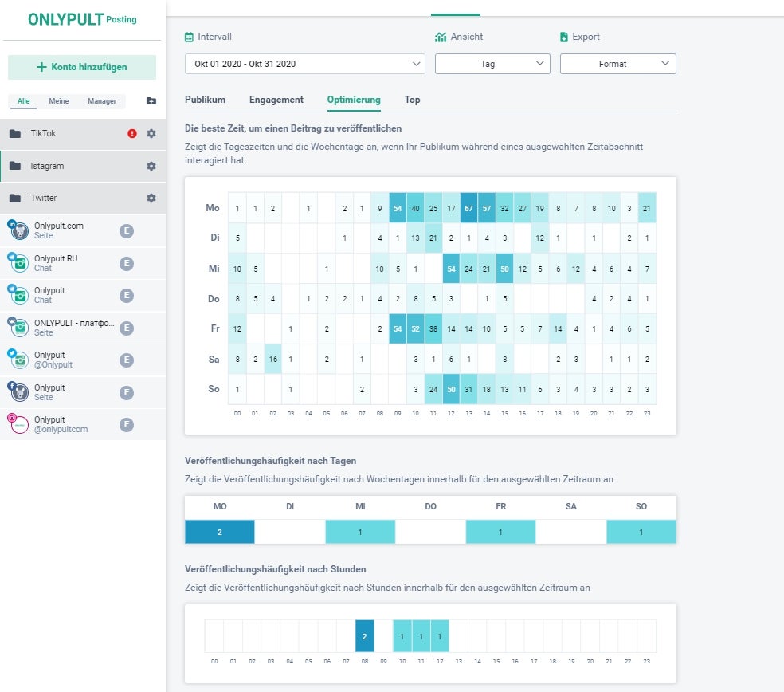
Task: Open the Istagram folder
Action: click(x=83, y=166)
